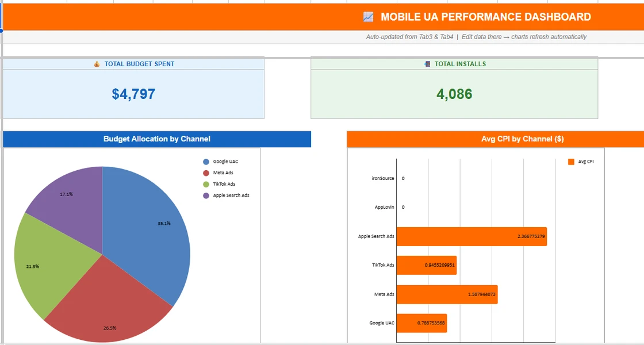Image resolution: width=644 pixels, height=345 pixels.
Task: Click the TikTok Ads bar showing 0.9455209951
Action: [426, 265]
